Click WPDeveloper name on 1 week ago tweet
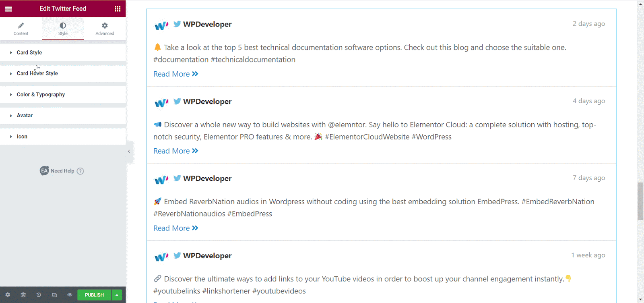 point(207,256)
